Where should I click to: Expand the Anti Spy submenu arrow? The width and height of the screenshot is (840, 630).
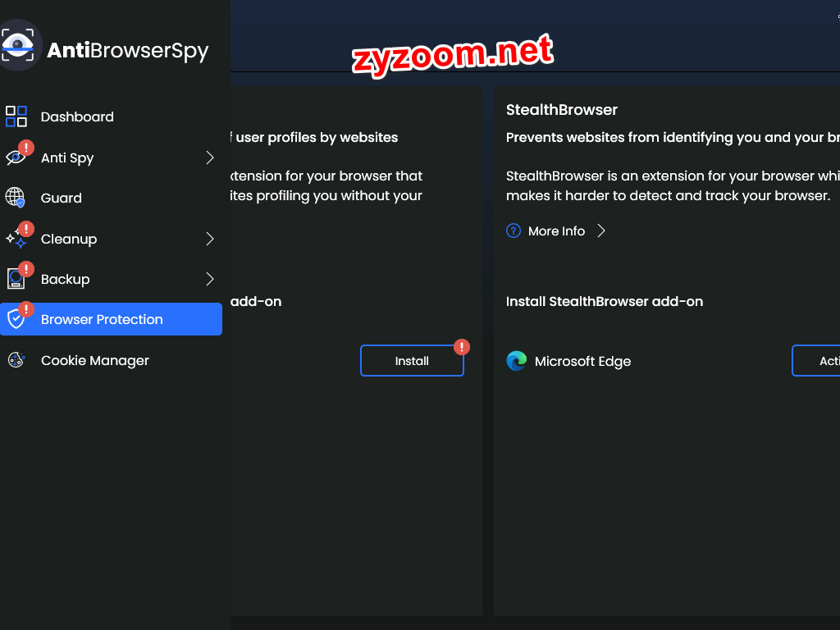click(210, 157)
